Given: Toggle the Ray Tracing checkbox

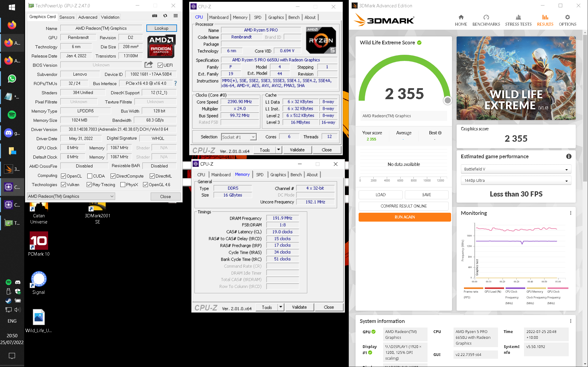Looking at the screenshot, I should point(89,185).
